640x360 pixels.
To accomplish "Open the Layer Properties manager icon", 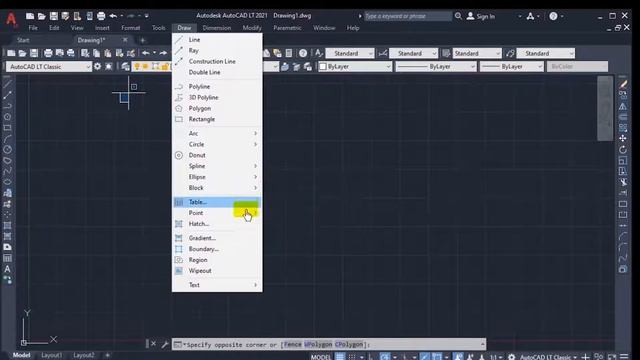I will point(125,66).
